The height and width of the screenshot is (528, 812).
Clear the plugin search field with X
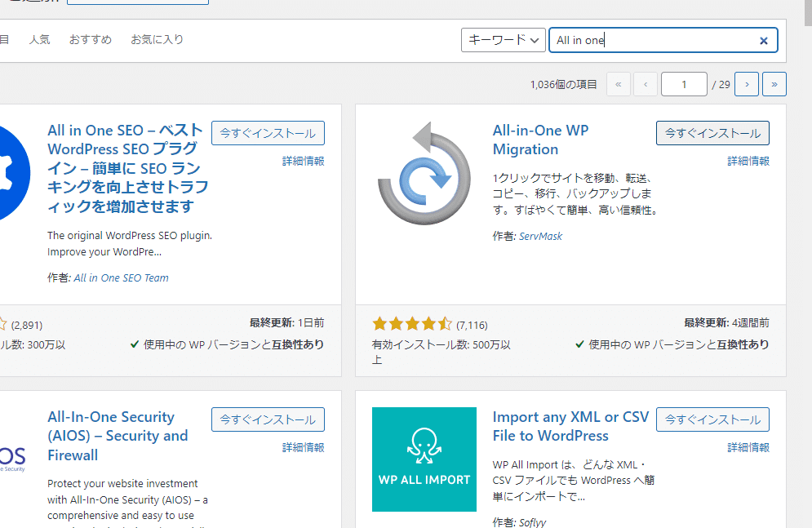coord(763,40)
